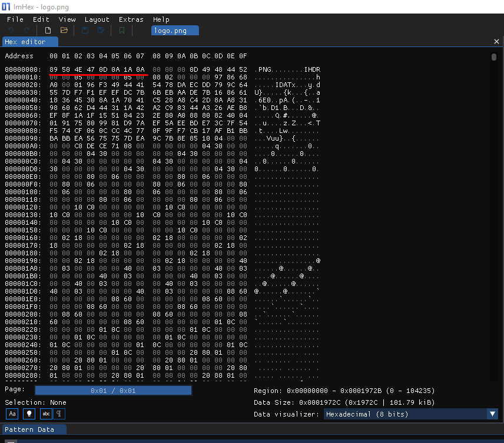The height and width of the screenshot is (443, 504).
Task: Close the Hex editor panel
Action: 496,42
